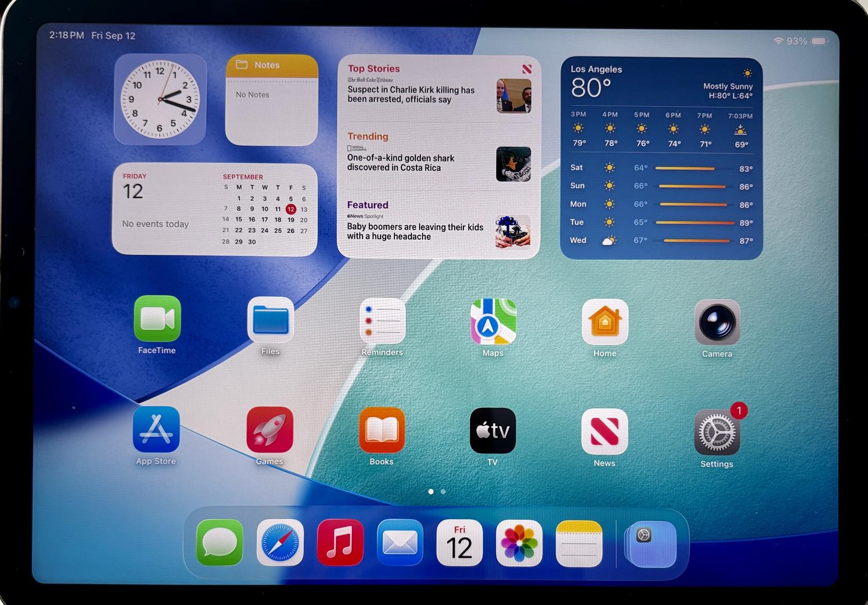Launch the Home app
Screen dimensions: 868x605
click(x=605, y=322)
